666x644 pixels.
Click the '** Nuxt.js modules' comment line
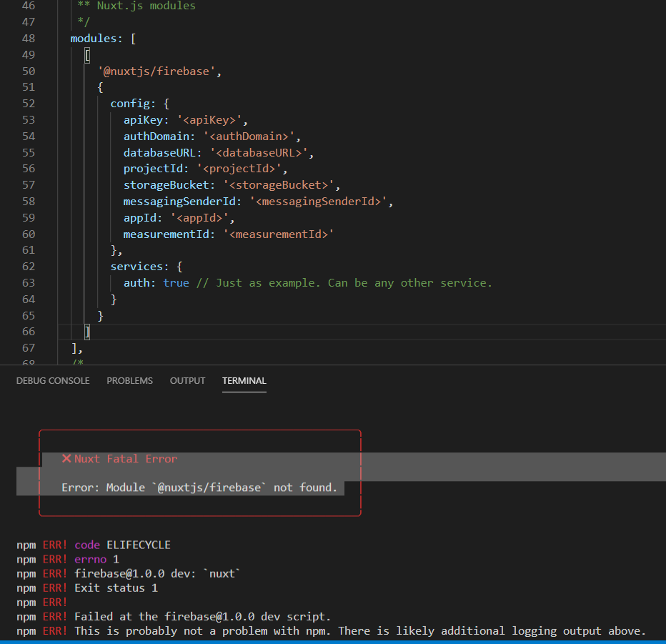136,6
